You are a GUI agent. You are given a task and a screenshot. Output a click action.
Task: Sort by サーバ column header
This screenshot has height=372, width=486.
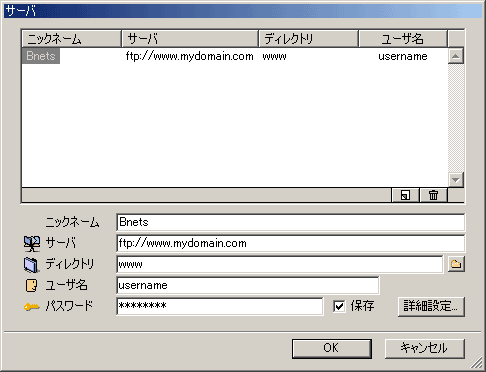[x=190, y=39]
